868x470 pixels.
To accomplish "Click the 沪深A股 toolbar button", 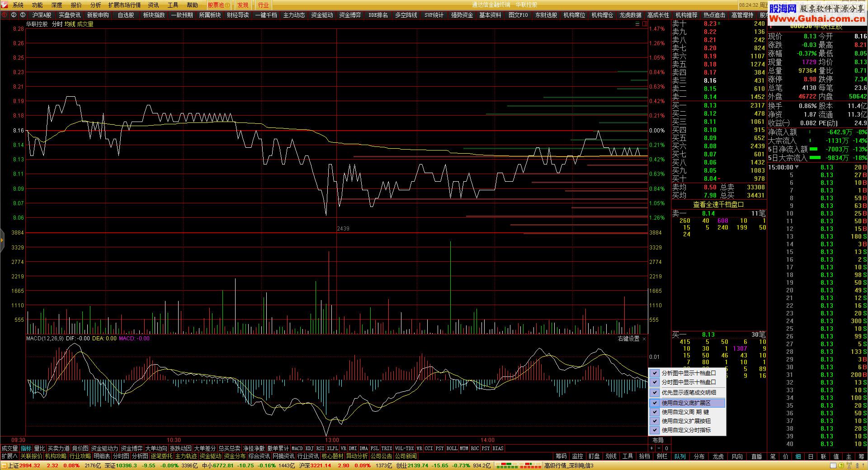I will 42,15.
